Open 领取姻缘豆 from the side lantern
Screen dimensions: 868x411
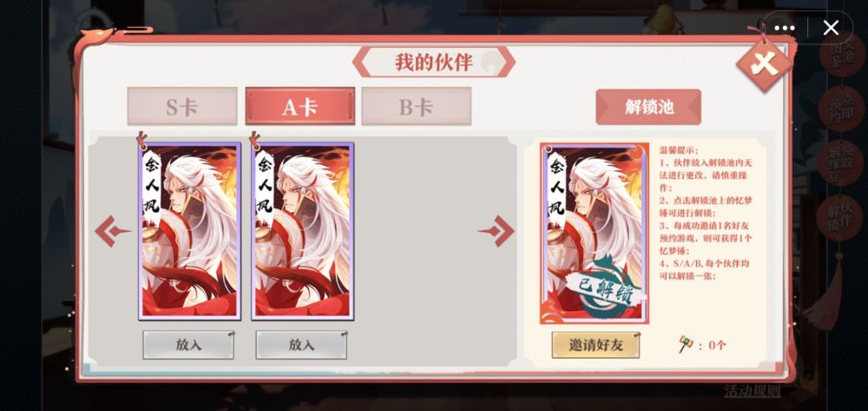tap(841, 163)
